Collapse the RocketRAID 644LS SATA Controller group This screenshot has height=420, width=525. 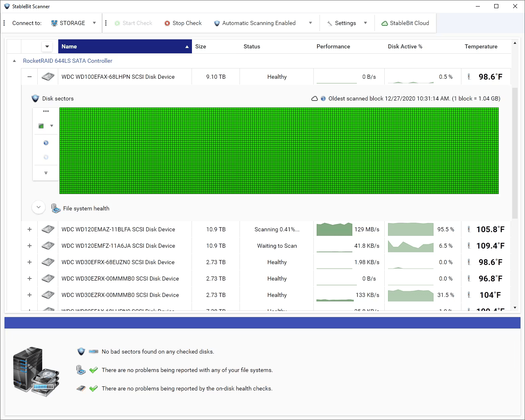coord(14,61)
